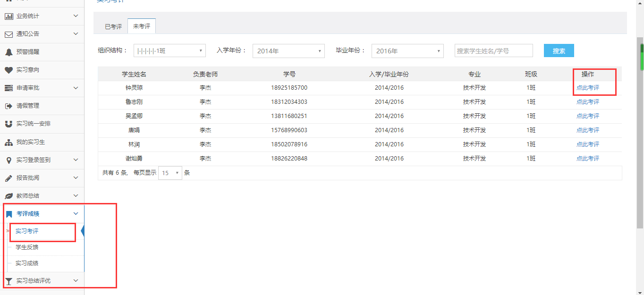Click the bell icon for 预警提醒
644x295 pixels.
pyautogui.click(x=8, y=52)
